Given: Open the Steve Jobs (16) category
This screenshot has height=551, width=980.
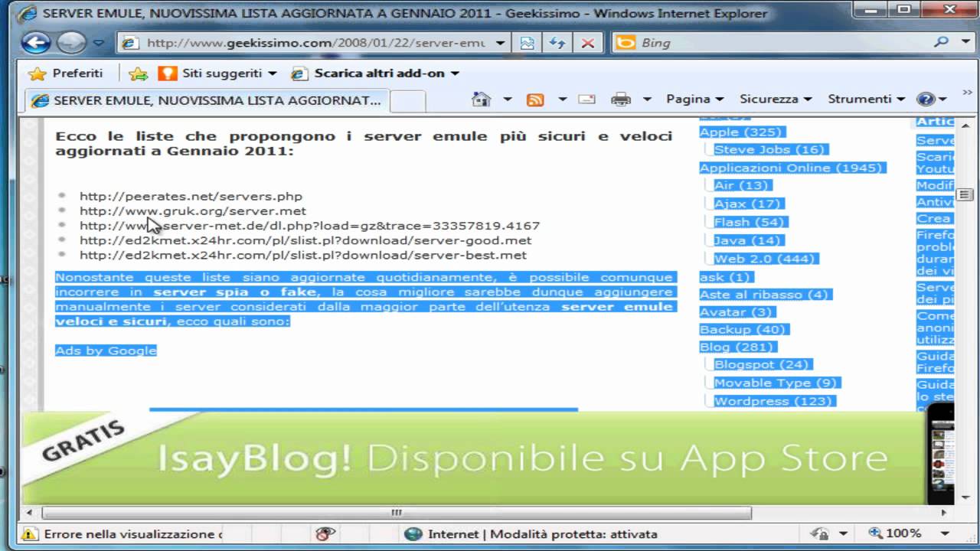Looking at the screenshot, I should click(x=769, y=149).
